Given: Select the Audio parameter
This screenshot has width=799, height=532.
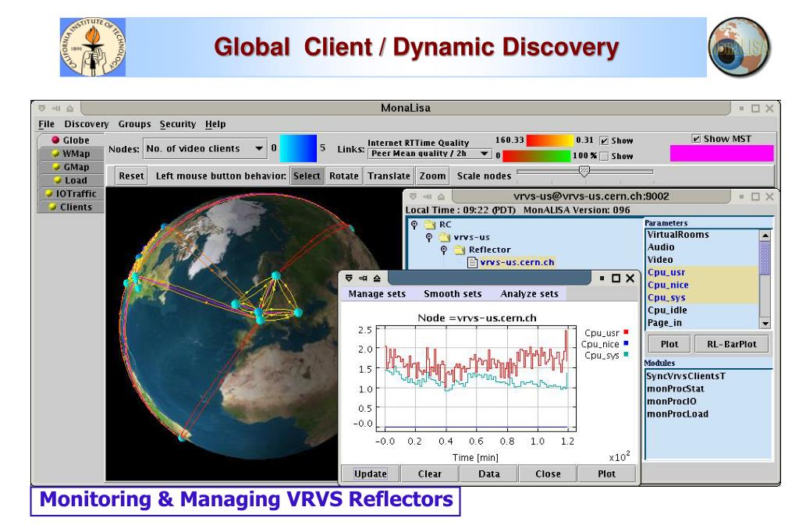Looking at the screenshot, I should tap(703, 247).
